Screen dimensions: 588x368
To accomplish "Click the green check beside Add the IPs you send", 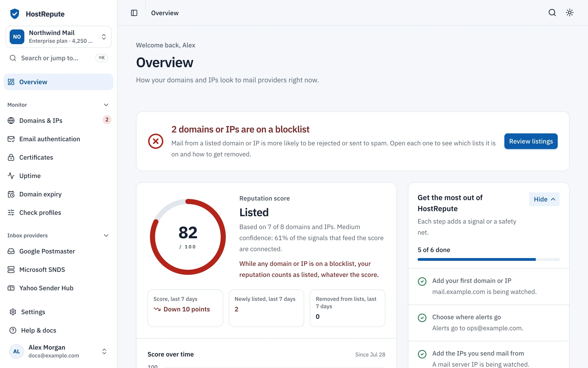I will 422,354.
